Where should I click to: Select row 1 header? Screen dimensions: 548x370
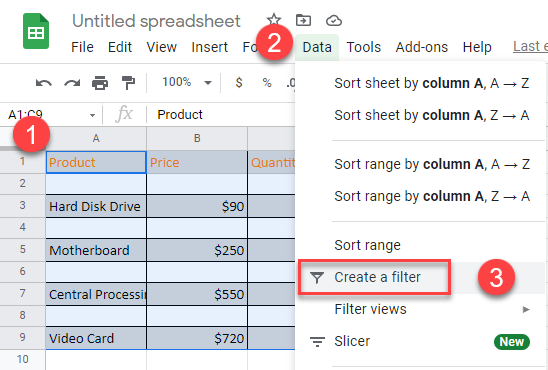[23, 161]
